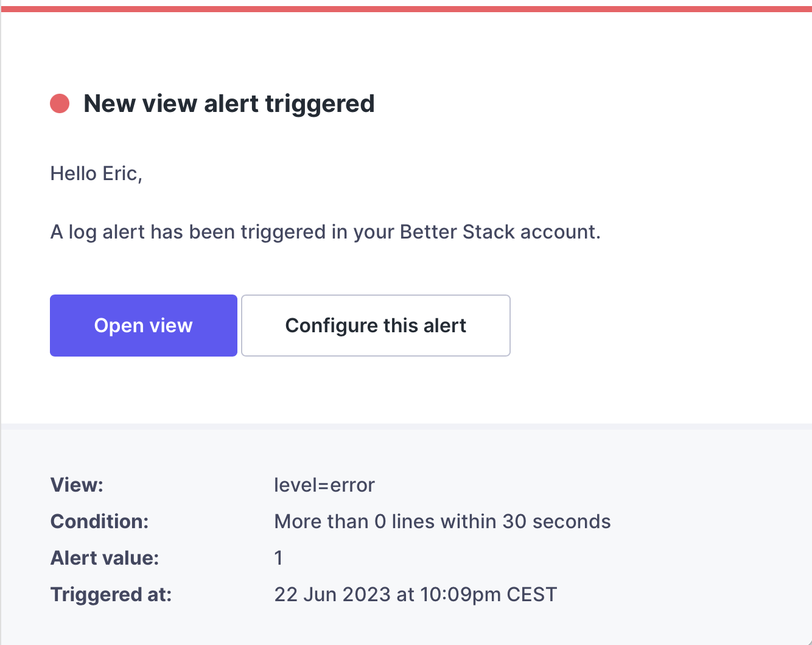812x645 pixels.
Task: Click the Hello Eric greeting text
Action: (x=96, y=174)
